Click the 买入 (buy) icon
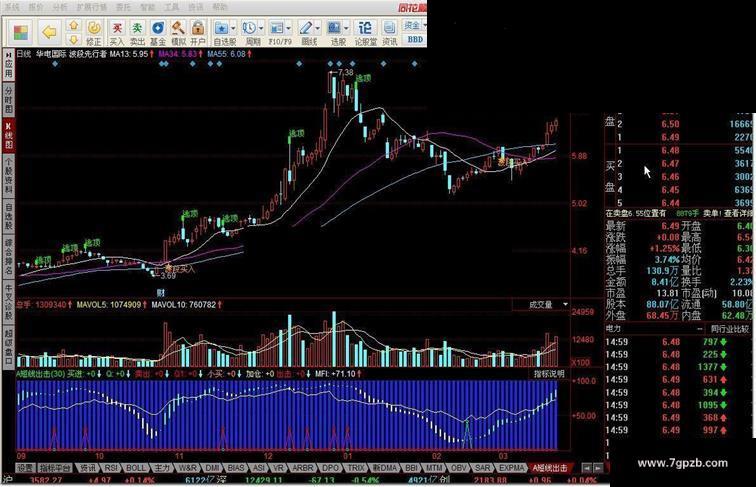 click(117, 33)
